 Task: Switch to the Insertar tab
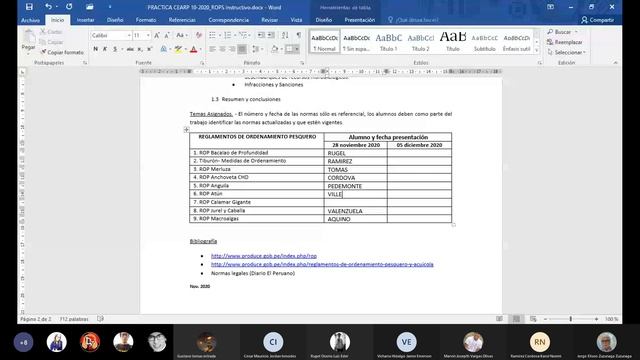pyautogui.click(x=85, y=20)
